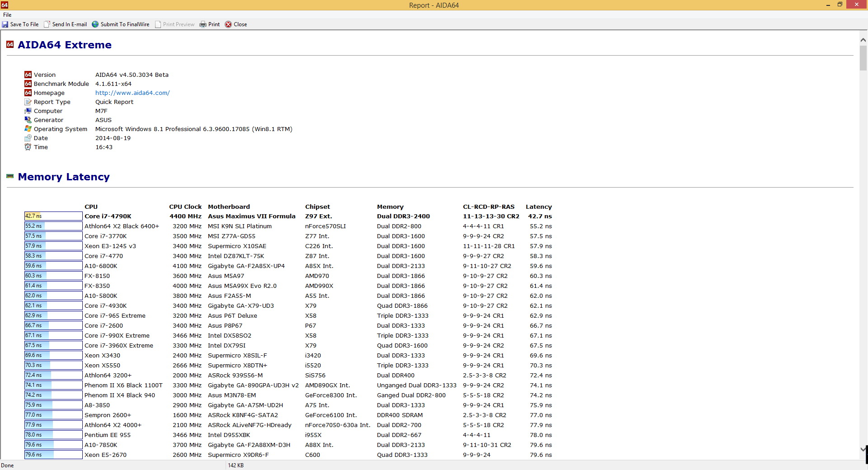Select the Core i7-3960X Extreme entry
The width and height of the screenshot is (868, 470).
[x=119, y=345]
